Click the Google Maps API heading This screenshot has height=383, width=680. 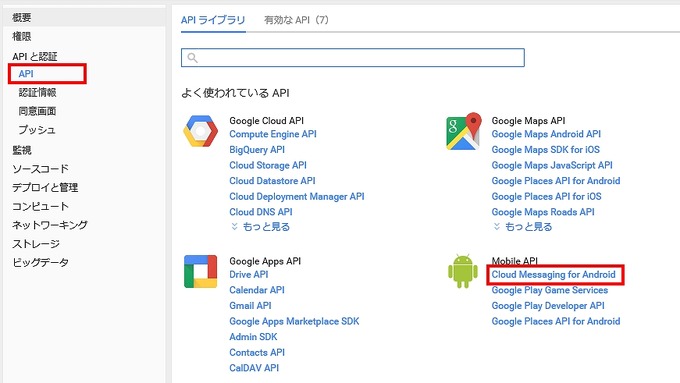tap(528, 121)
